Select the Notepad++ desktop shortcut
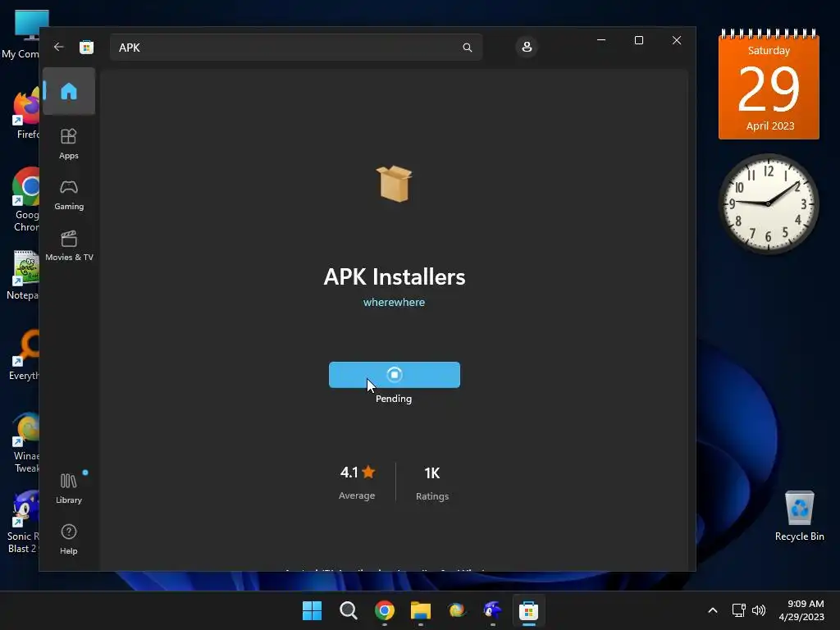 pos(22,276)
